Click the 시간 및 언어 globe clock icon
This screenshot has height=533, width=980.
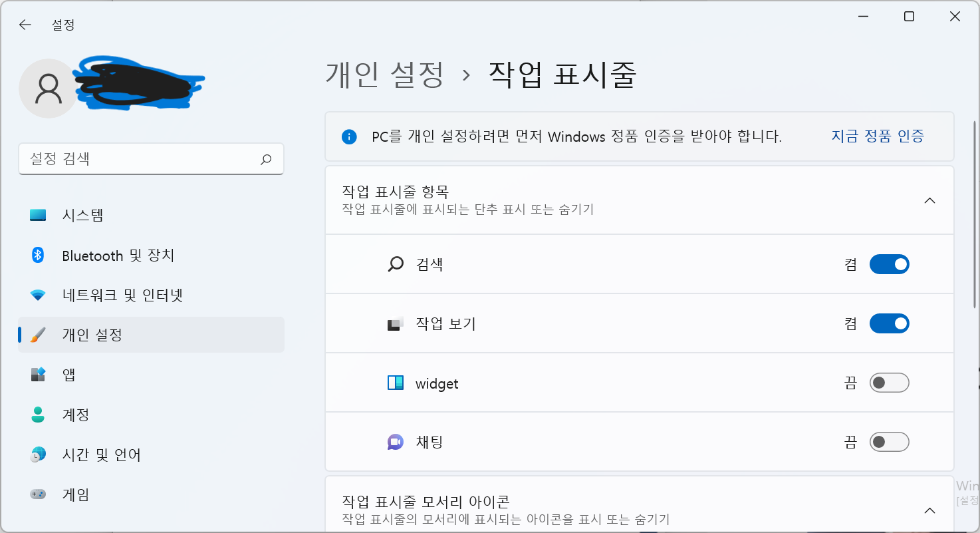pyautogui.click(x=38, y=454)
